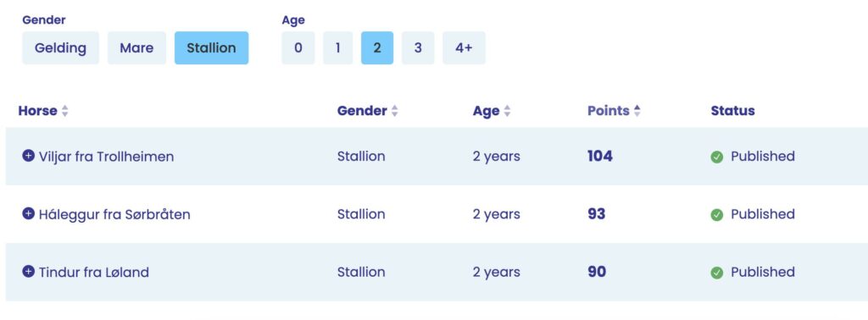868x320 pixels.
Task: Click green Published checkmark for Háleggur
Action: pos(717,215)
